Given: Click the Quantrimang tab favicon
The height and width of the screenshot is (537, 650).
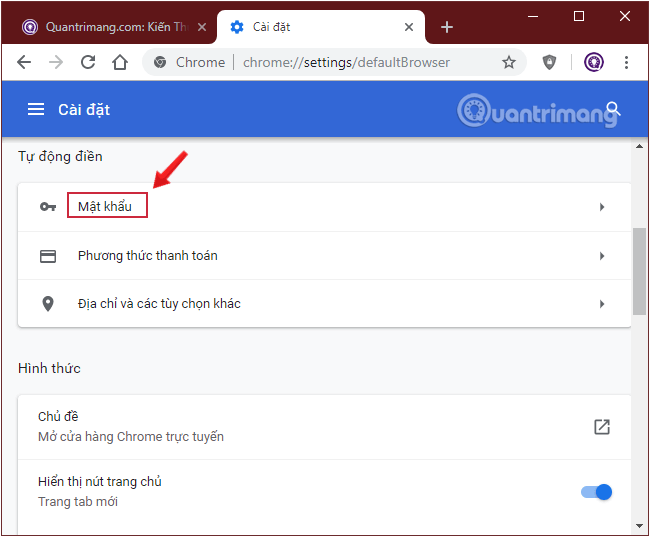Looking at the screenshot, I should (30, 27).
